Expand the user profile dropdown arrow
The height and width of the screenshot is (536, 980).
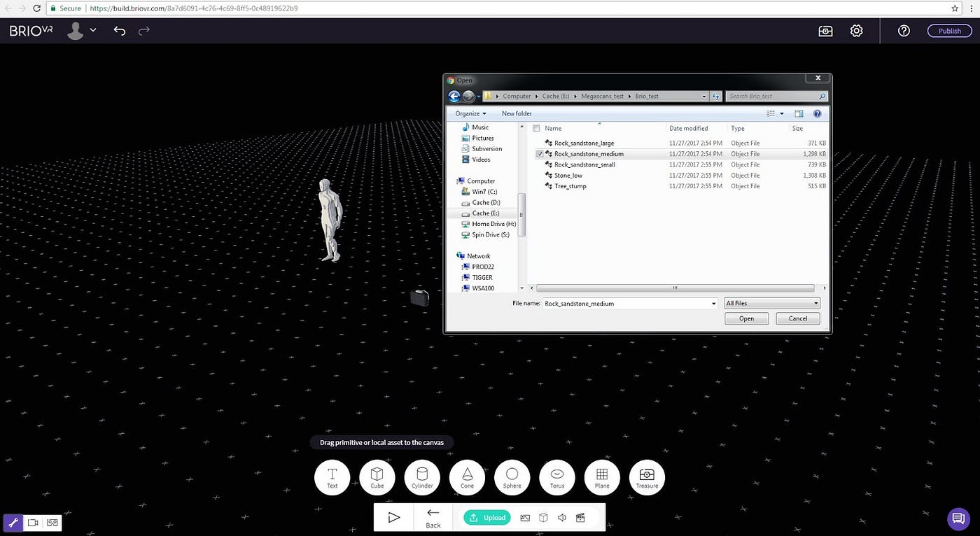coord(93,31)
